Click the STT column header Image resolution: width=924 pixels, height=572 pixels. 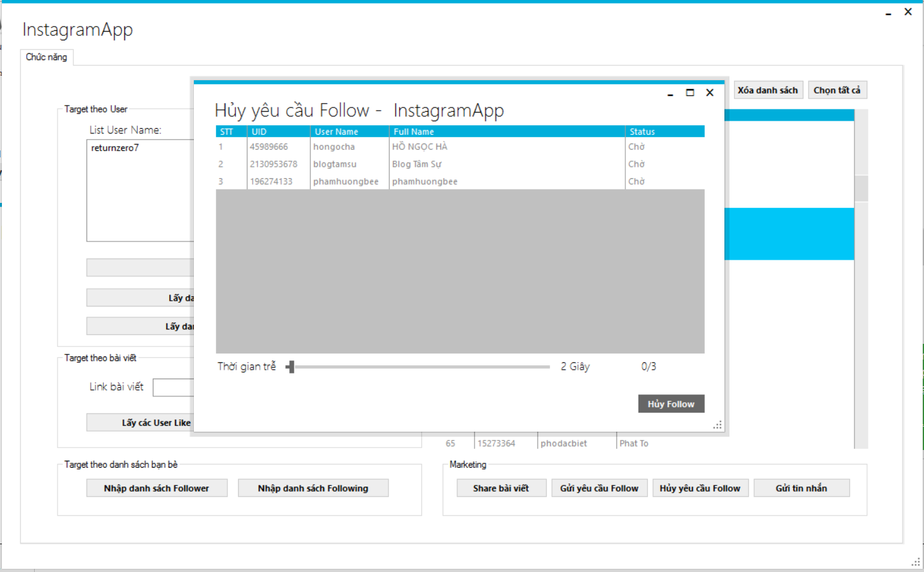[231, 131]
